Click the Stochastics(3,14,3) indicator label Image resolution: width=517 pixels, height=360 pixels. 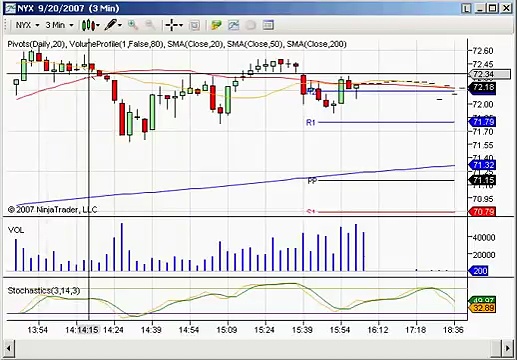tap(44, 291)
